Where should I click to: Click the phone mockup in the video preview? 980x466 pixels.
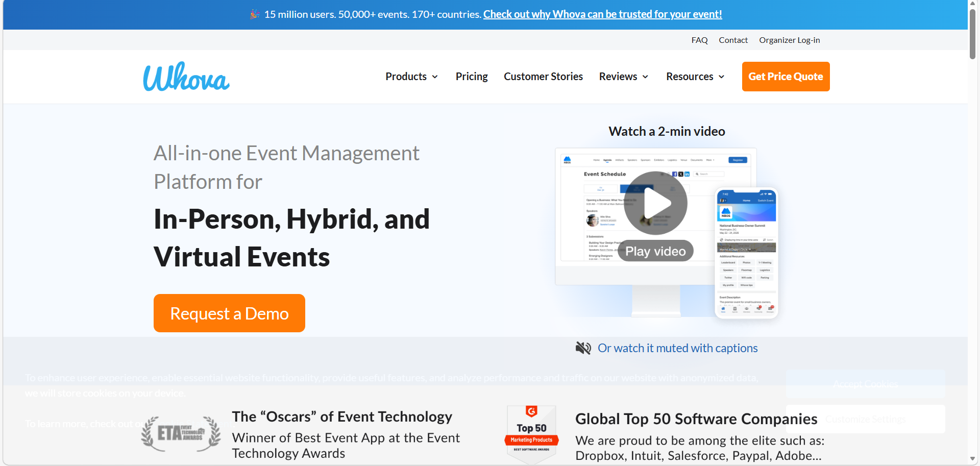[746, 254]
